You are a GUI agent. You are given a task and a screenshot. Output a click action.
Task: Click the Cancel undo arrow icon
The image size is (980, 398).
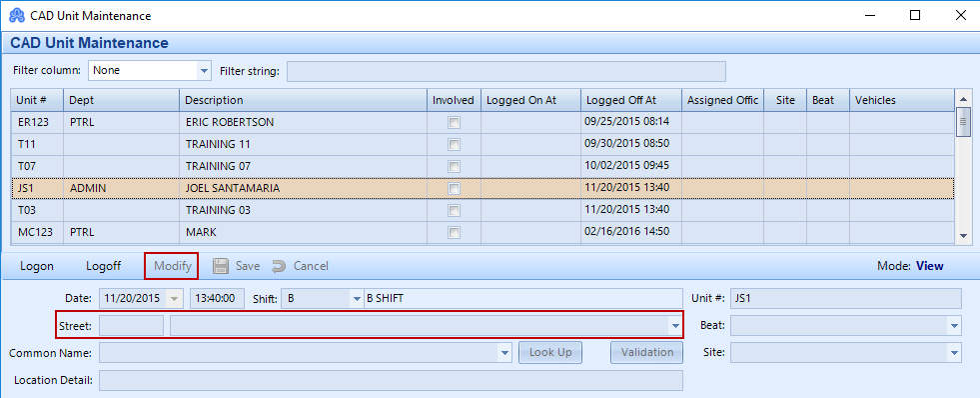(x=279, y=266)
